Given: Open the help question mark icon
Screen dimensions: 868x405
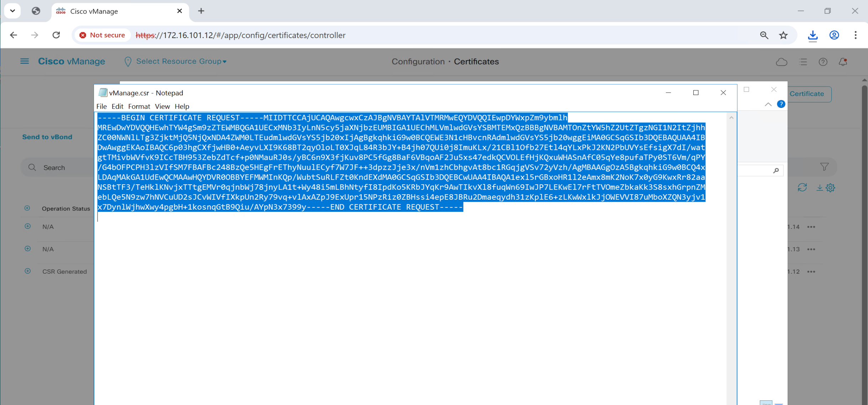Looking at the screenshot, I should pyautogui.click(x=823, y=62).
